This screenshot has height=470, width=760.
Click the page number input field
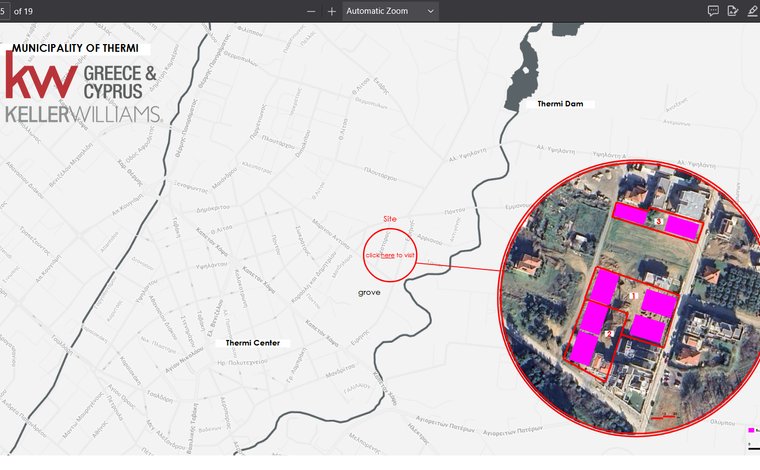point(4,11)
